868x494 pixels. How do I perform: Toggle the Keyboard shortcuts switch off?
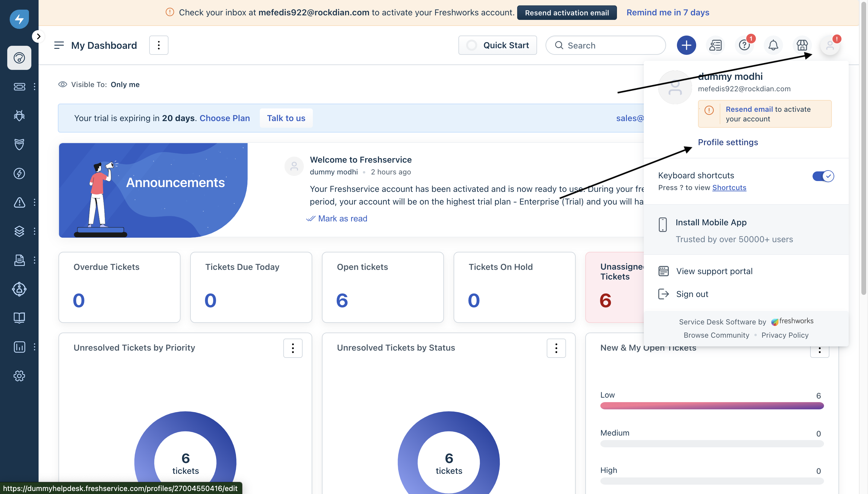click(823, 176)
